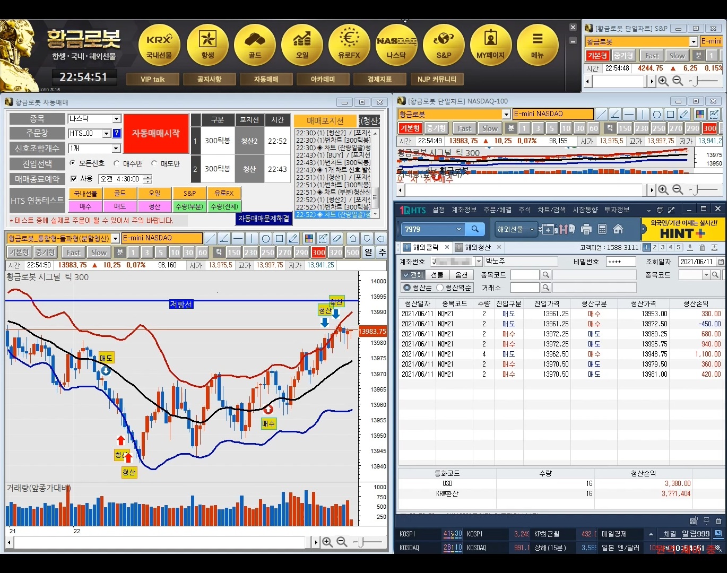Click up arrow icon in main chart toolbar
This screenshot has height=573, width=728.
pyautogui.click(x=353, y=239)
